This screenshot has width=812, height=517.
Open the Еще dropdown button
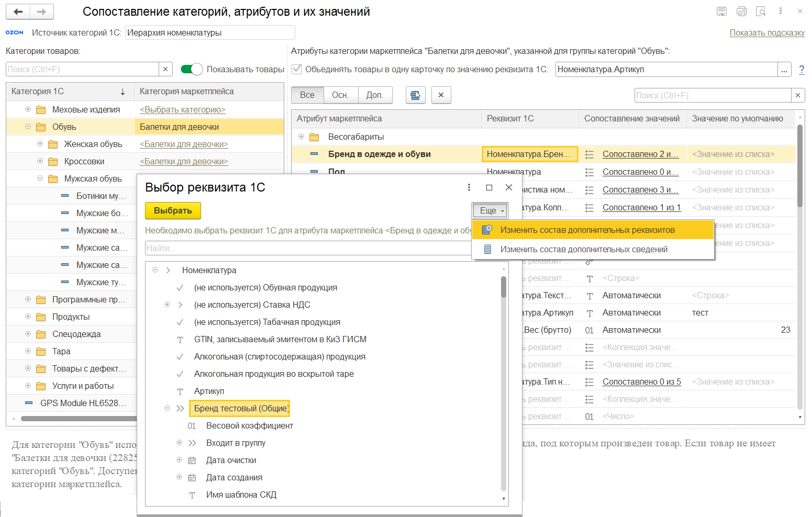tap(490, 210)
